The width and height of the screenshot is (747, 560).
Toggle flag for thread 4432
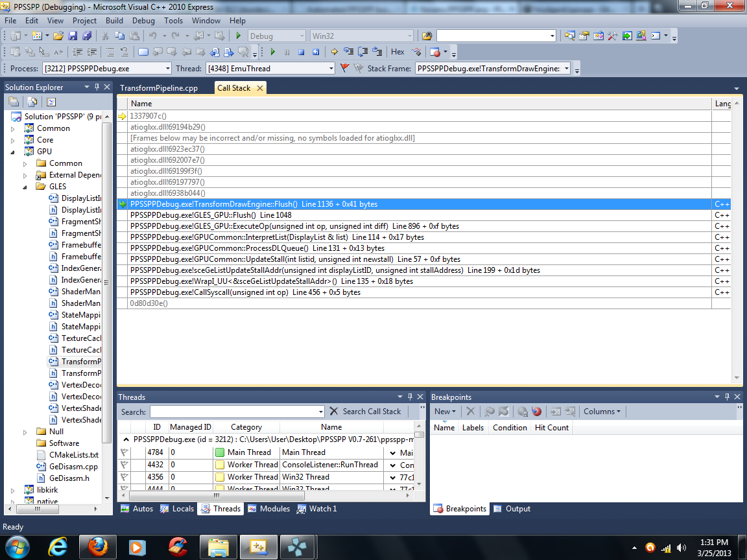124,465
